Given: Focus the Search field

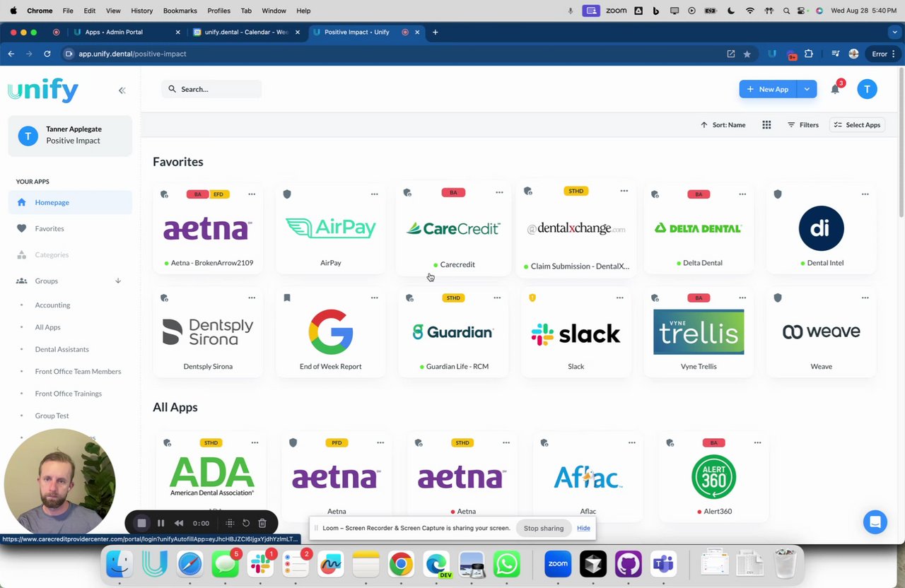Looking at the screenshot, I should 211,89.
